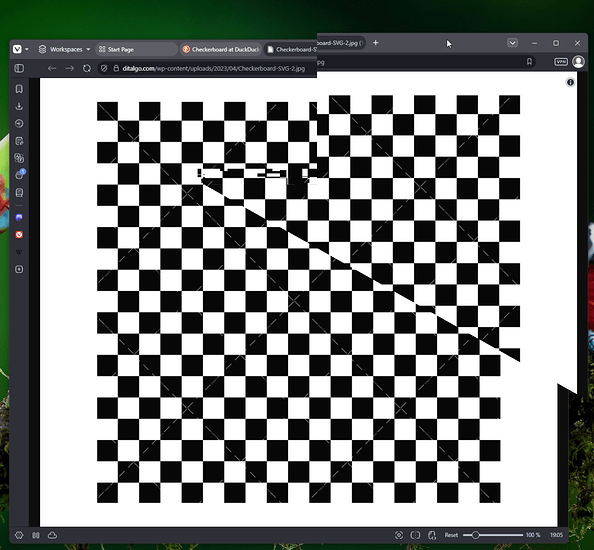Select the Checkerboard-S image tab
Image resolution: width=594 pixels, height=550 pixels.
[x=290, y=49]
